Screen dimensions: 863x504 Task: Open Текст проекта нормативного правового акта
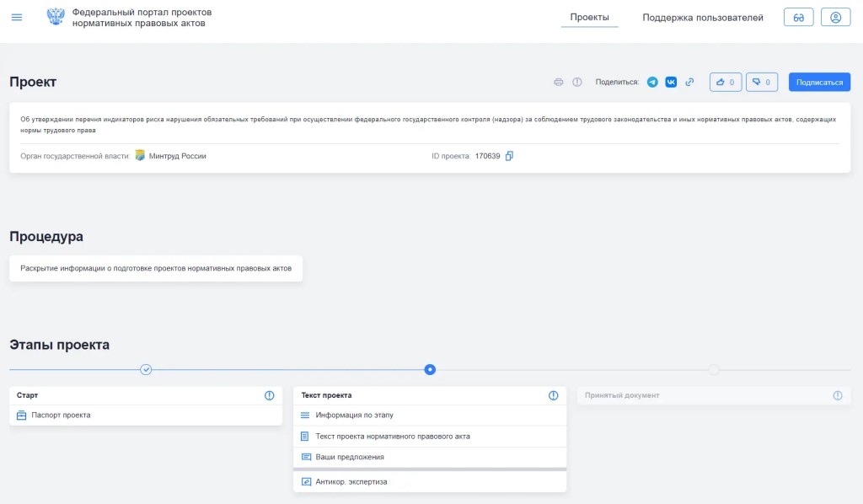(430, 437)
